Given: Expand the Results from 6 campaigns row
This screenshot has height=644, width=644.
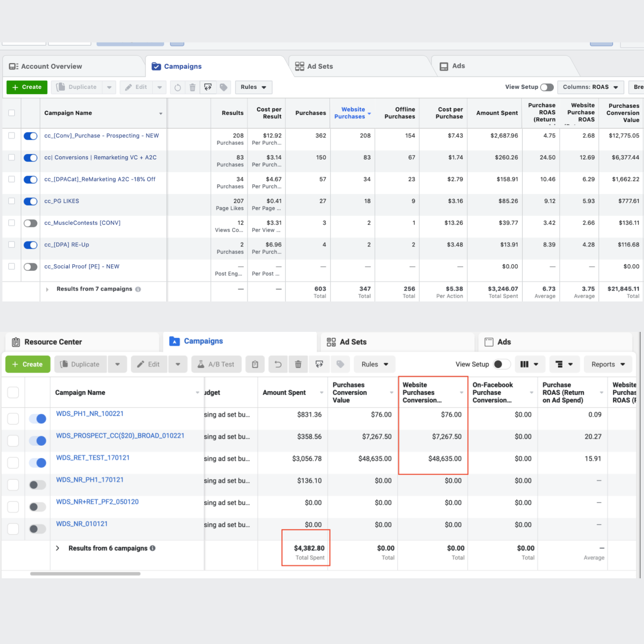Looking at the screenshot, I should 58,548.
